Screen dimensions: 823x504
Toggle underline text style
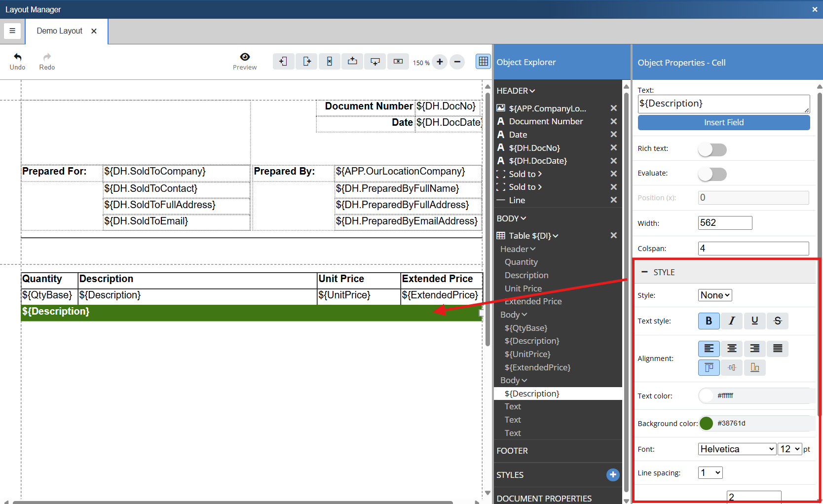754,321
